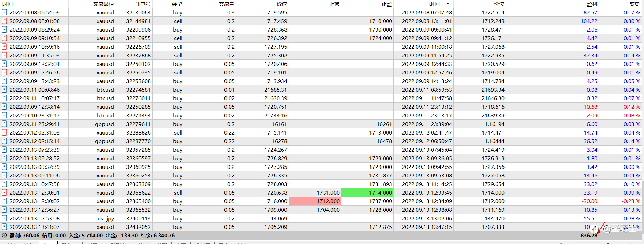Click the red sell icon of order 32365622
Image resolution: width=644 pixels, height=244 pixels.
coord(4,193)
